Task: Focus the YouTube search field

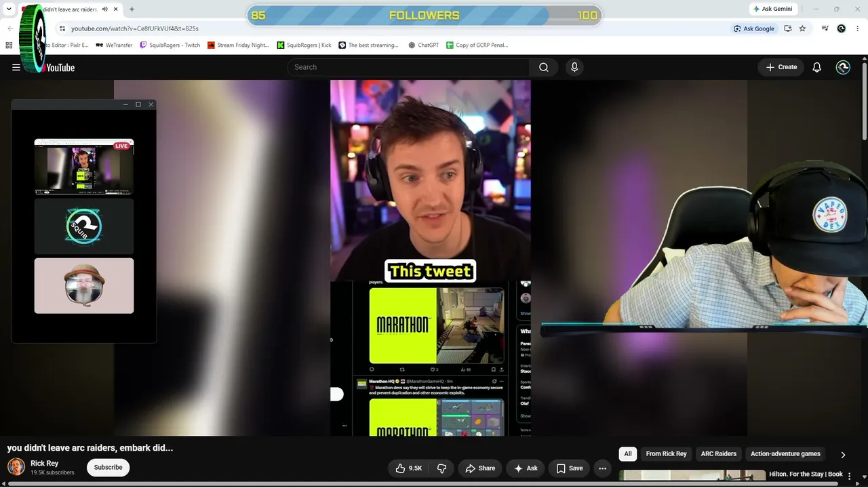Action: pyautogui.click(x=408, y=67)
